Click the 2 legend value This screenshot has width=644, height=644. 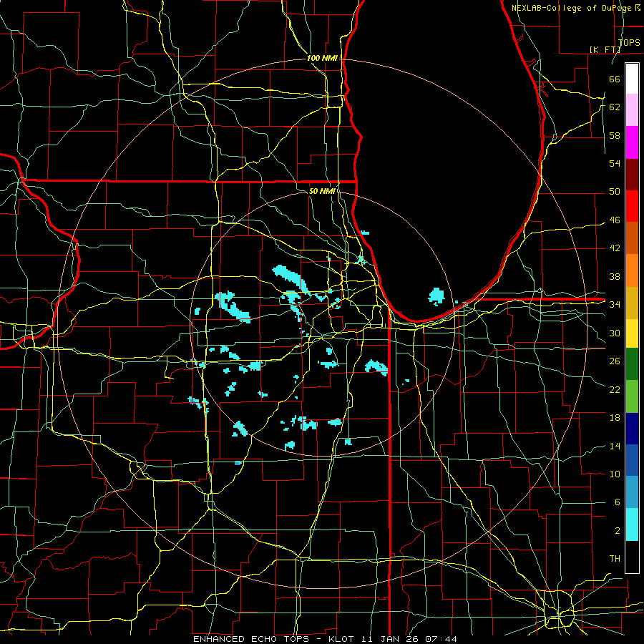point(617,531)
